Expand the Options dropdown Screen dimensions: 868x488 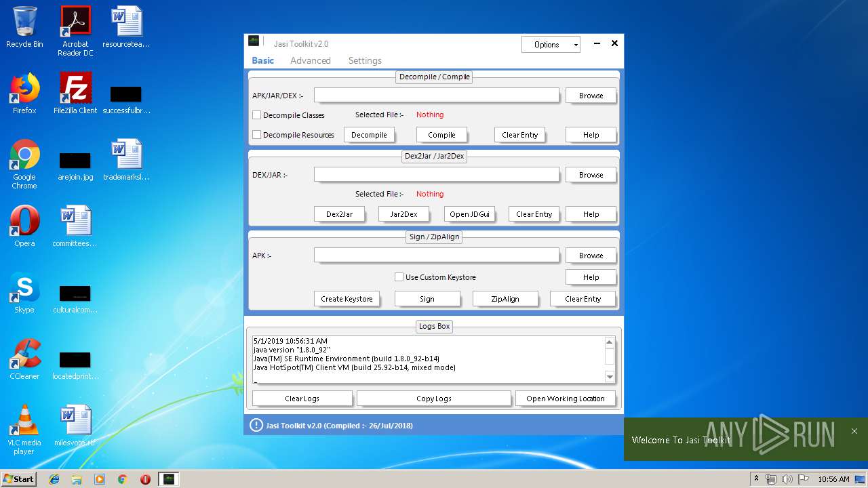[x=551, y=44]
